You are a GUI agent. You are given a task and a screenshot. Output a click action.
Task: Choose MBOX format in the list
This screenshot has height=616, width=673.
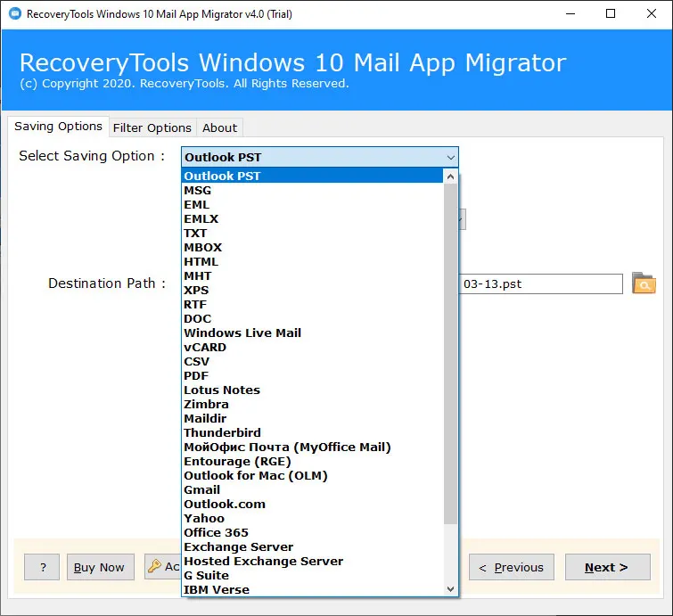click(x=202, y=247)
